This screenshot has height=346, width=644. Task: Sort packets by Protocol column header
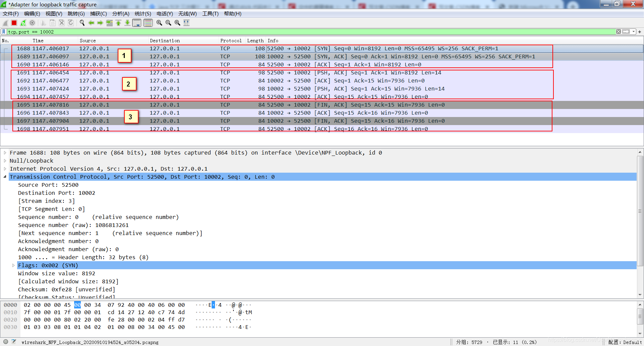[232, 41]
